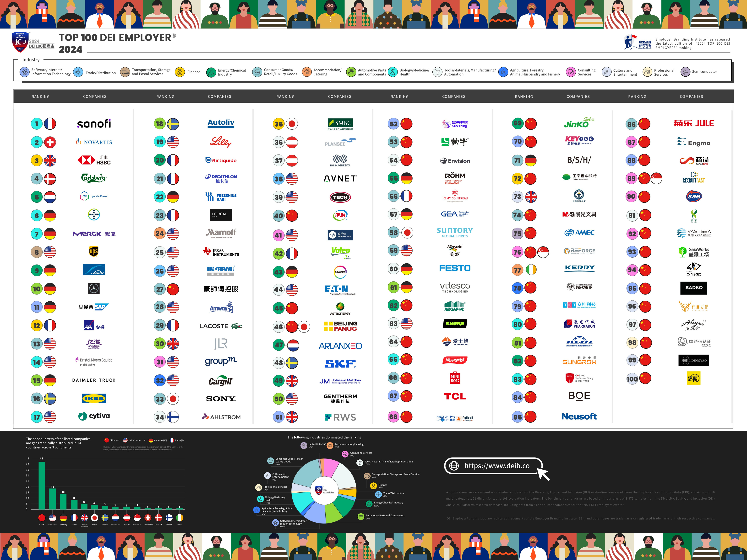Viewport: 747px width, 560px height.
Task: Click the Finance industry legend icon
Action: point(180,72)
